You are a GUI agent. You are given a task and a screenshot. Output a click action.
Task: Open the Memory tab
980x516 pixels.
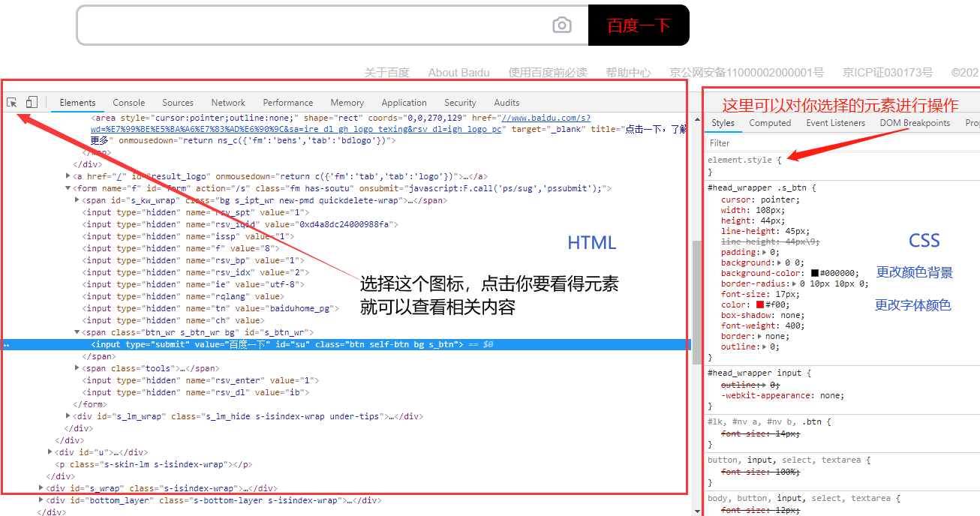pyautogui.click(x=347, y=103)
